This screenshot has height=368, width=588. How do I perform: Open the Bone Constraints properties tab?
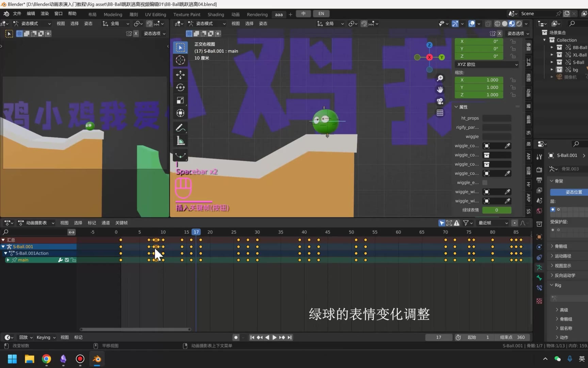539,288
